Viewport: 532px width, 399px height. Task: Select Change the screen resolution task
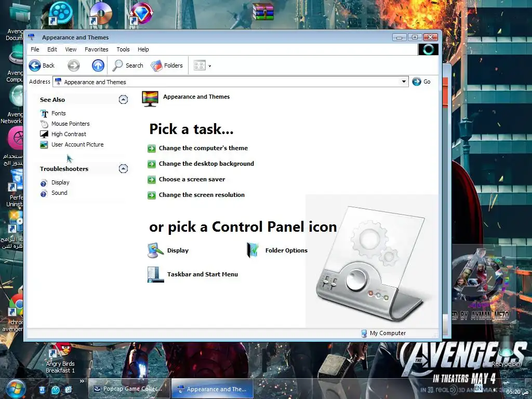tap(202, 195)
